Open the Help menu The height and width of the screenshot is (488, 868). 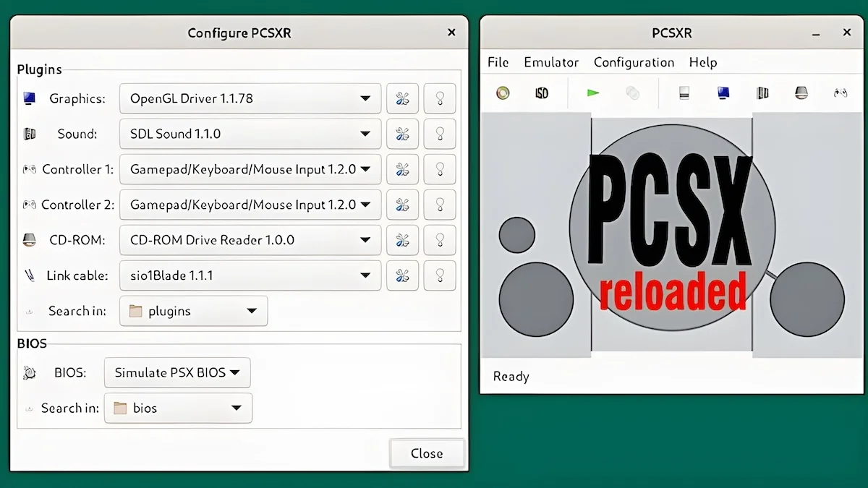[x=703, y=62]
